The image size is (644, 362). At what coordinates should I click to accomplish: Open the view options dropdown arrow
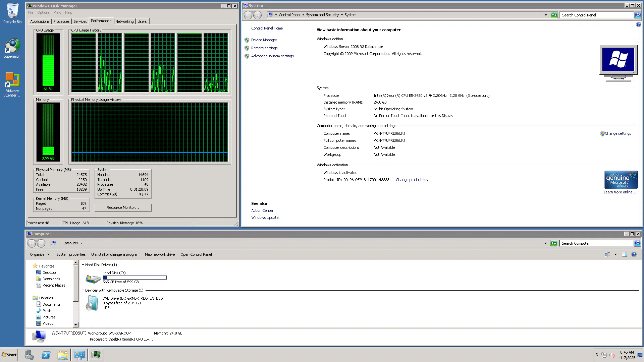pyautogui.click(x=615, y=254)
